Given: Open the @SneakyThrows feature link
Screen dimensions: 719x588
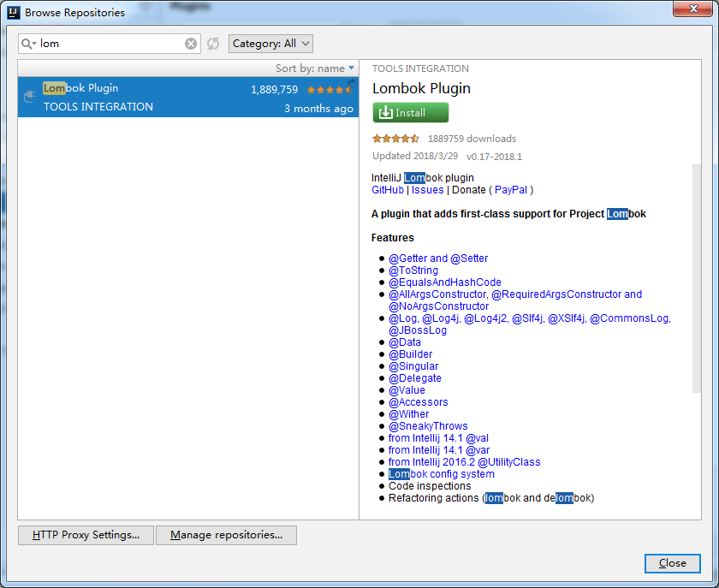Looking at the screenshot, I should click(428, 426).
